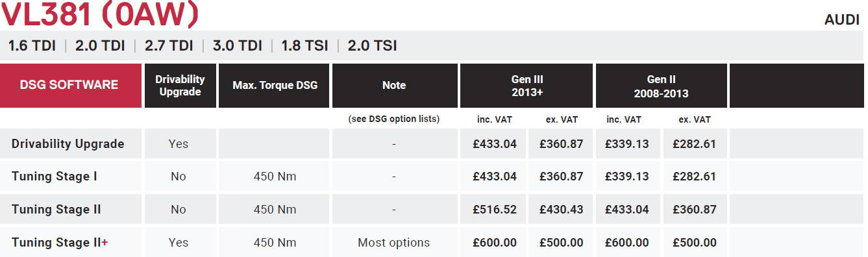
Task: Click the AUDI brand label
Action: 842,20
